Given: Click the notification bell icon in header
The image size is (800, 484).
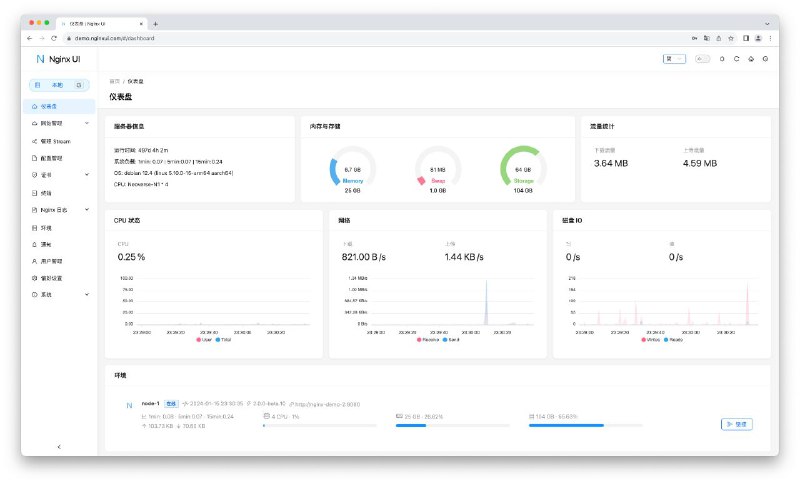Looking at the screenshot, I should [721, 59].
